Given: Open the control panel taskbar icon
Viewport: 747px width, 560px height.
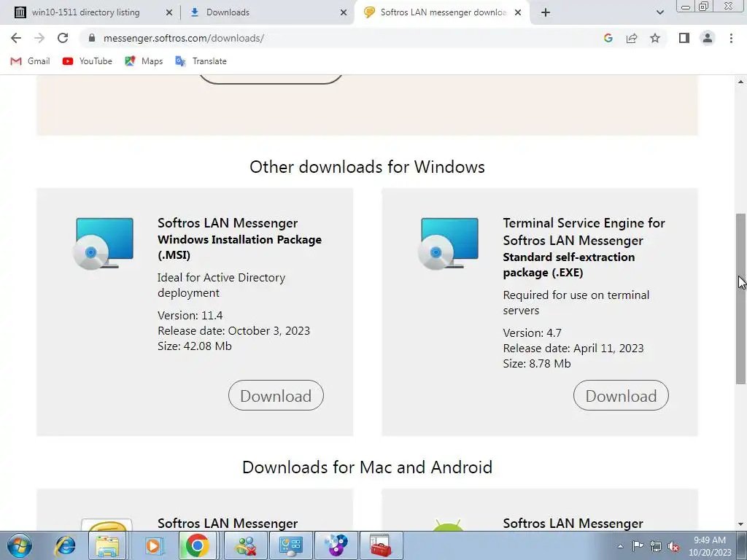Looking at the screenshot, I should pyautogui.click(x=291, y=545).
